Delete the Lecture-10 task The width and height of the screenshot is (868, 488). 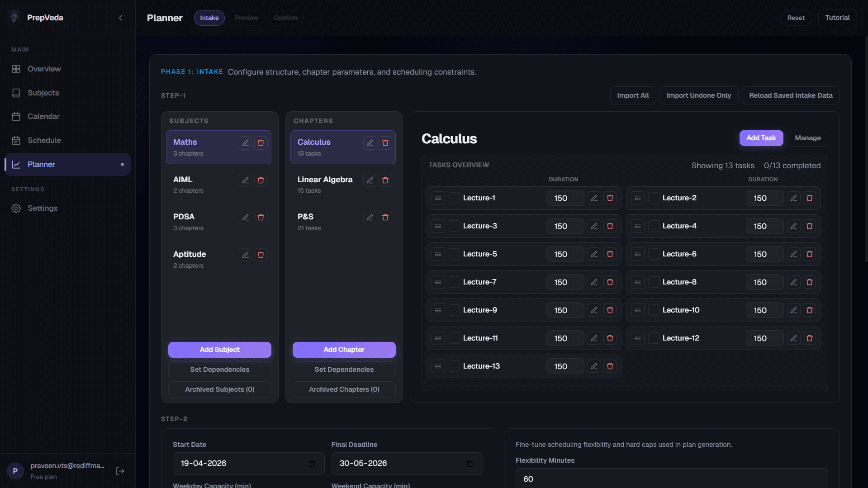(x=809, y=310)
